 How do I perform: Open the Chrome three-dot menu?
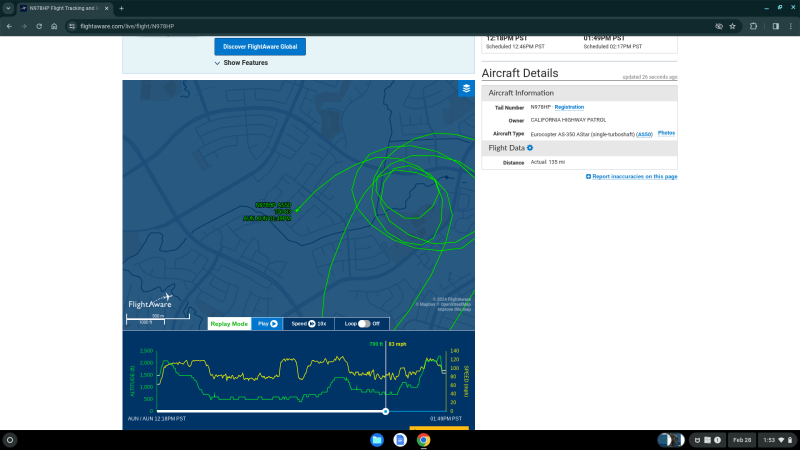pos(789,26)
